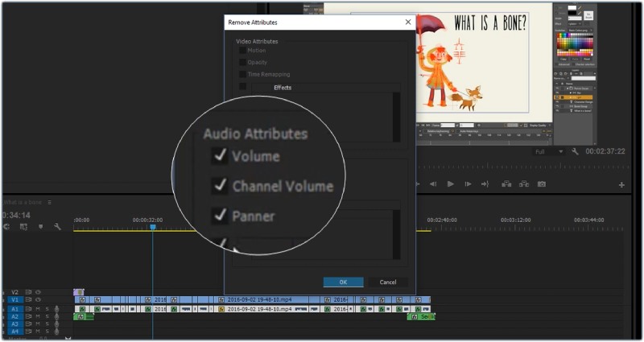Target the A1 track header label

tap(14, 309)
